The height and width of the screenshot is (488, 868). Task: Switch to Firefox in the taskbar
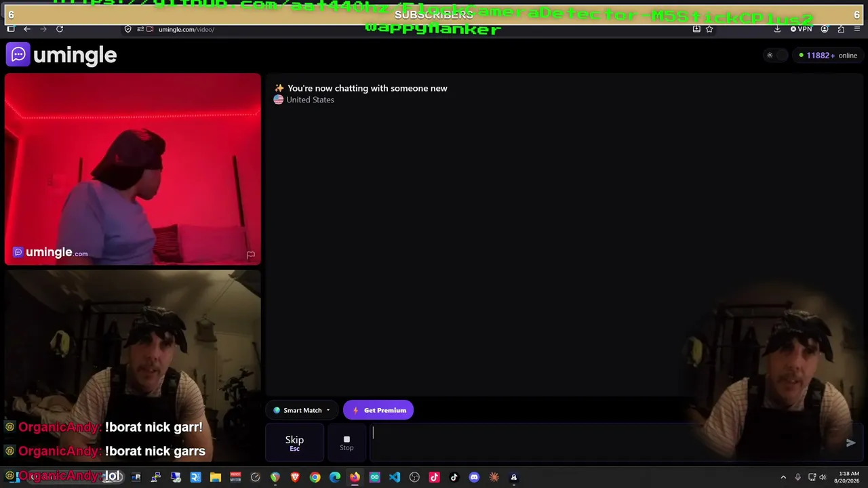pyautogui.click(x=355, y=477)
